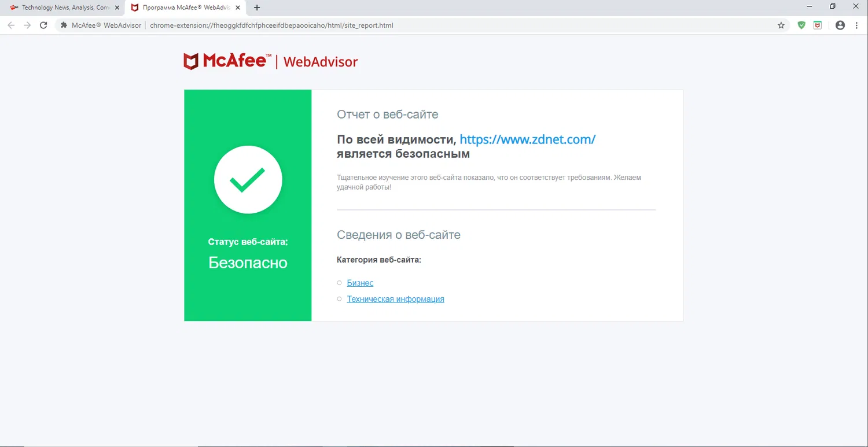
Task: Go back using the browser back arrow
Action: [11, 25]
